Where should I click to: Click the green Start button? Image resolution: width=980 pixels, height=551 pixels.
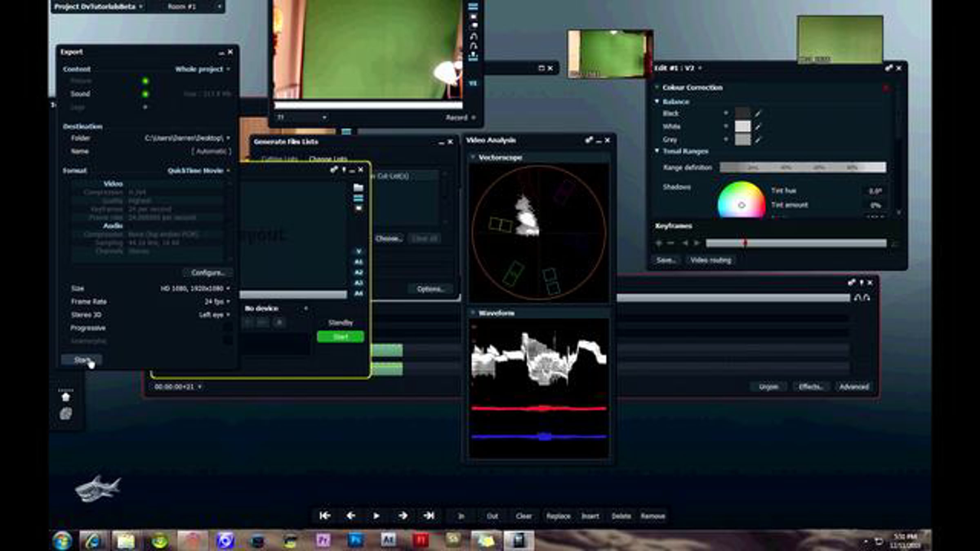[341, 337]
